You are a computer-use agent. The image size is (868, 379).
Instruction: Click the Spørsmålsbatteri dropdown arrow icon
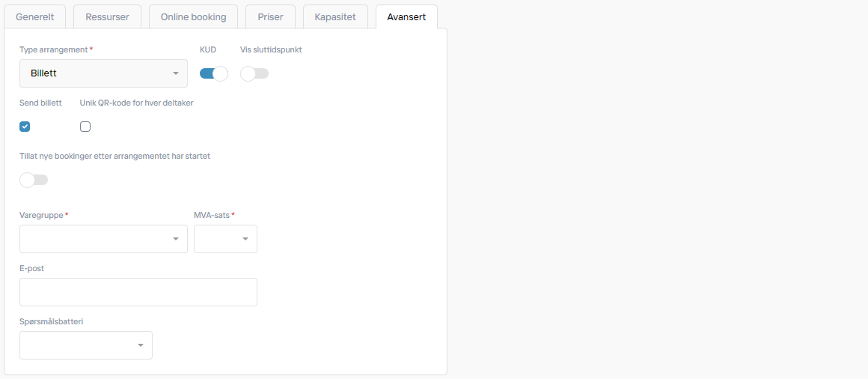coord(141,345)
